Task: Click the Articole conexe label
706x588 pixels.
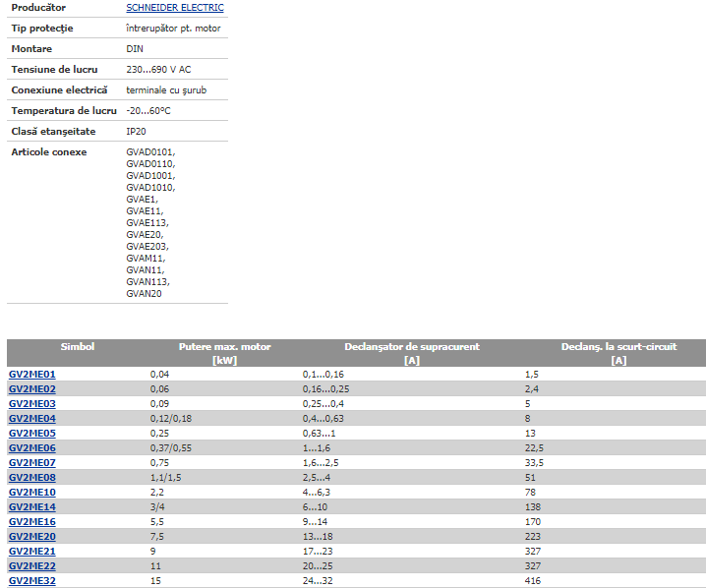Action: click(48, 152)
